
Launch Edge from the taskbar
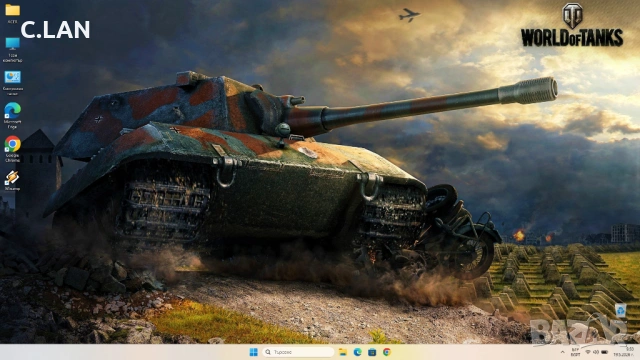[x=358, y=352]
